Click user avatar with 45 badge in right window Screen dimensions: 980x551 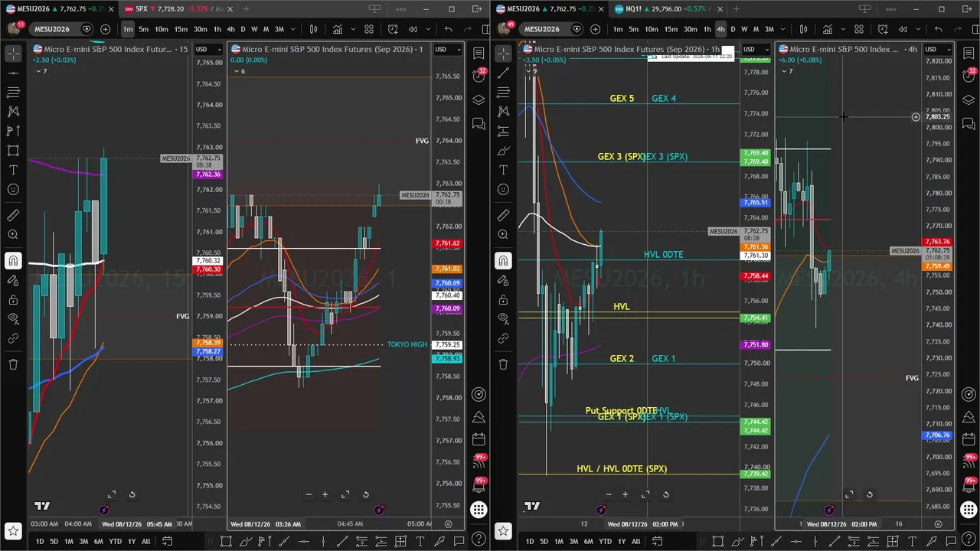pyautogui.click(x=504, y=28)
